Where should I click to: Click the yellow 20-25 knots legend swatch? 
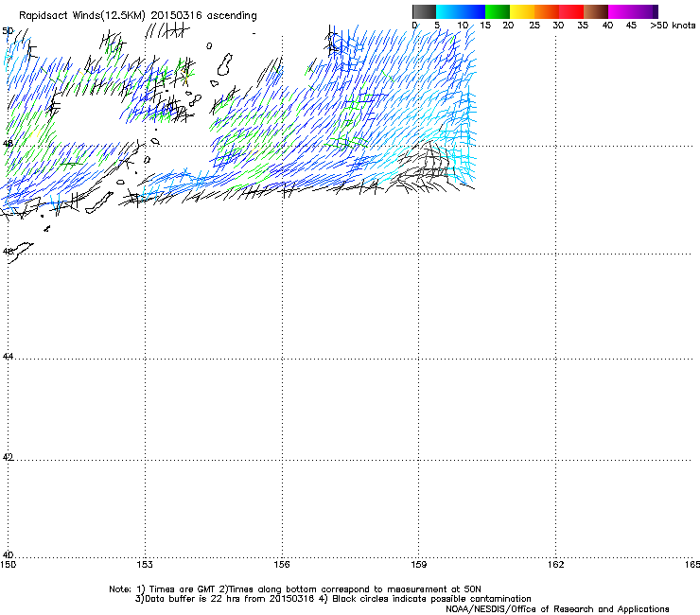click(522, 11)
